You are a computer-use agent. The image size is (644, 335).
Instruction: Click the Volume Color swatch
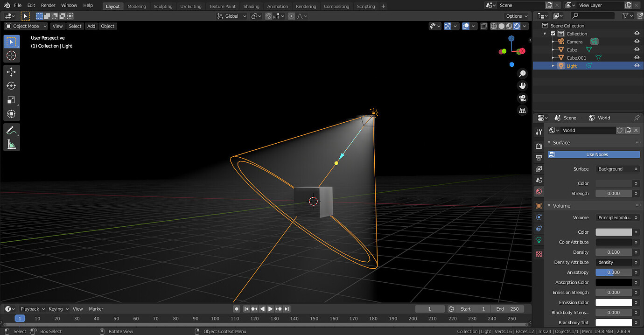point(613,232)
